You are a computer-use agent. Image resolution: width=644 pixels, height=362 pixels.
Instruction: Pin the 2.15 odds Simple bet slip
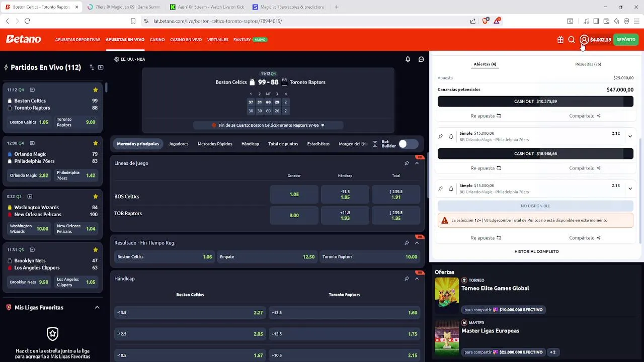point(441,189)
